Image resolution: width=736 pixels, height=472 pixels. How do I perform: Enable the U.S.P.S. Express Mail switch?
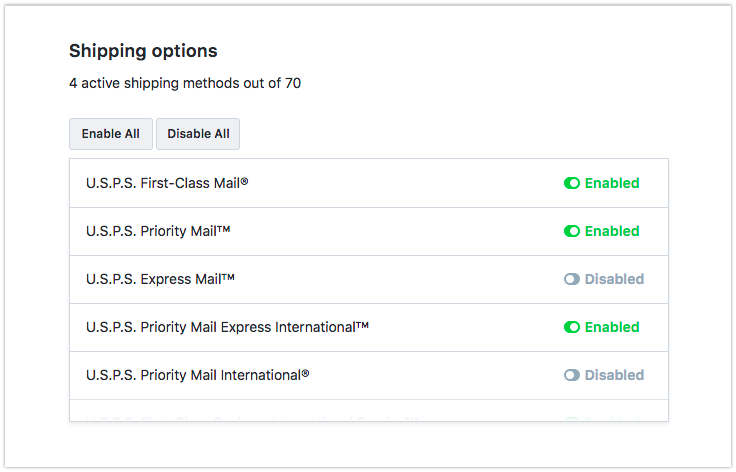click(x=572, y=280)
